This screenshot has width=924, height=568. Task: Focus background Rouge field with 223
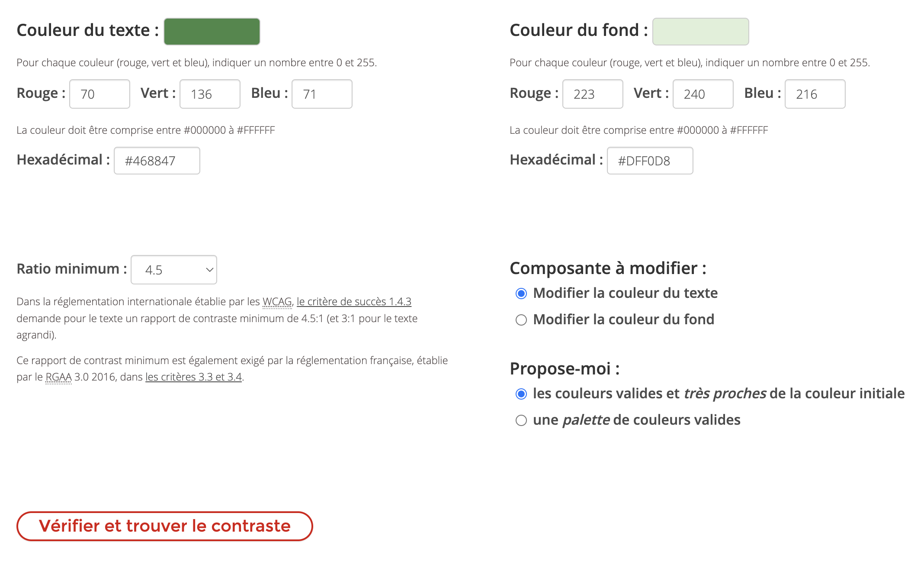[x=593, y=94]
